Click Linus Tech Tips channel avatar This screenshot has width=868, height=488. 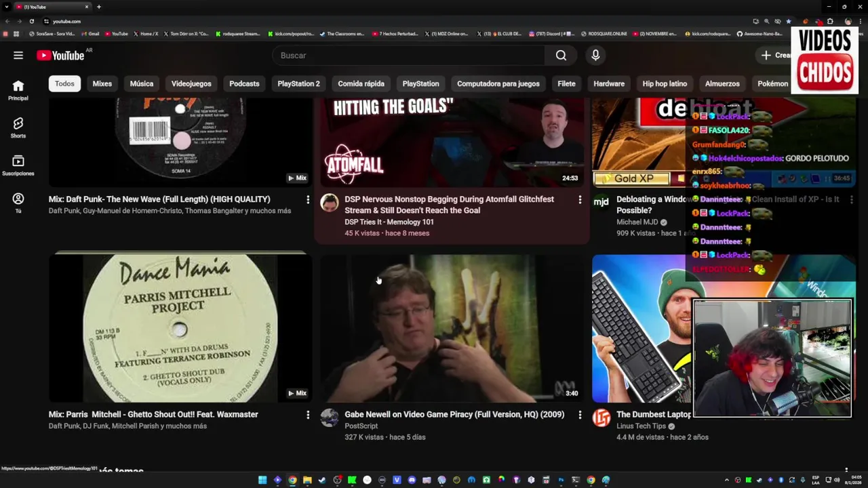601,418
